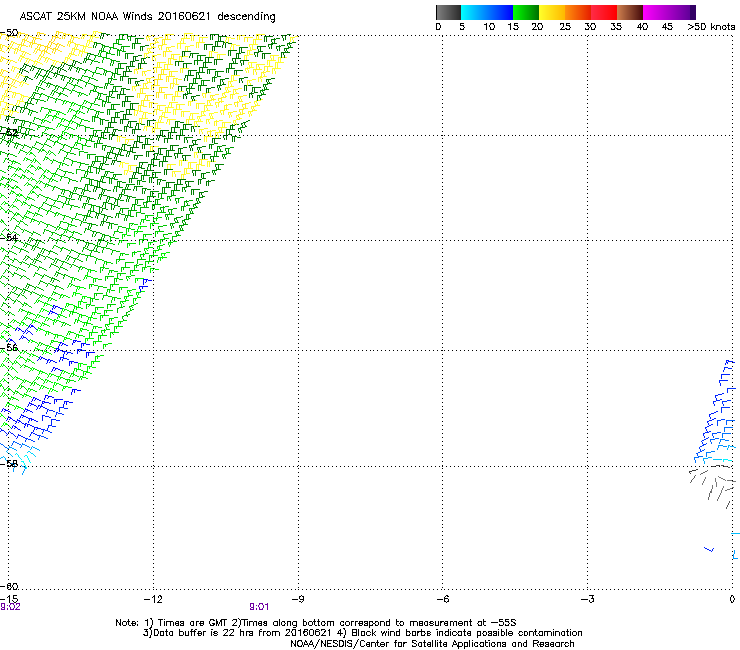Click the longitude label '-15'
This screenshot has height=650, width=740.
point(9,599)
